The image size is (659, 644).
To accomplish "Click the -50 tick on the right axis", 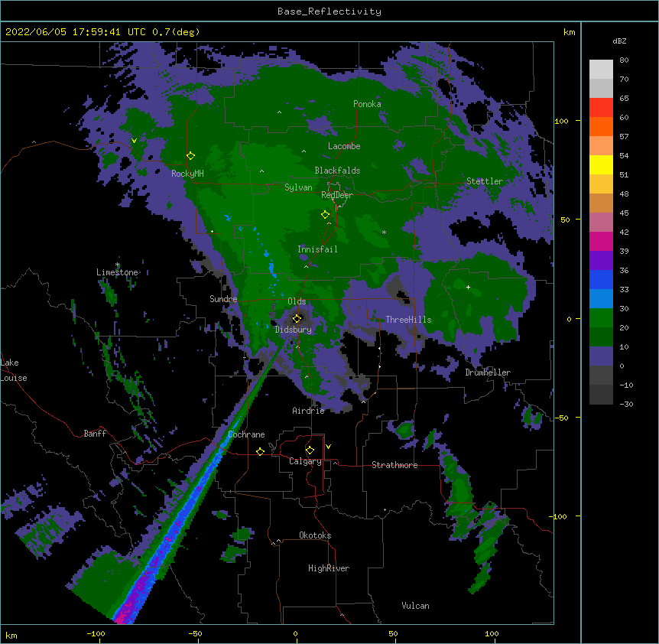I will 561,418.
